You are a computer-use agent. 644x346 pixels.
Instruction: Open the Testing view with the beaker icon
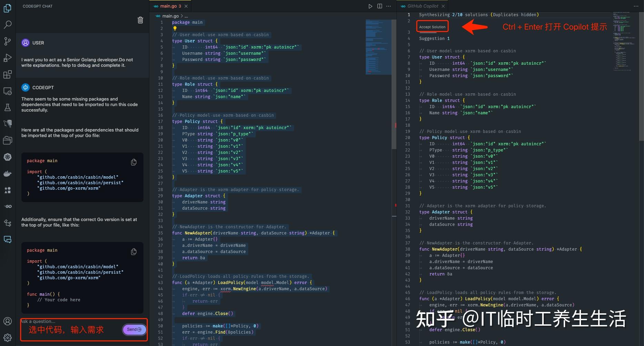8,107
